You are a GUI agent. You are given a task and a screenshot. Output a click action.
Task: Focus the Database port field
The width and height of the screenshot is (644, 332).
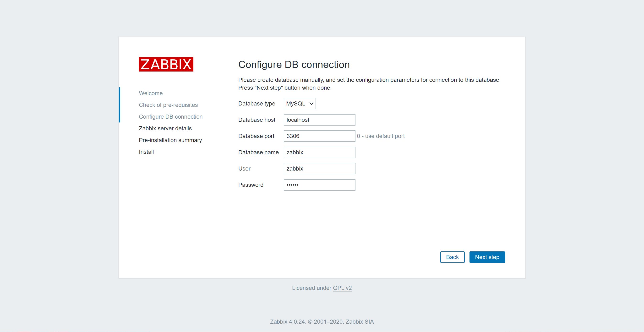[x=319, y=136]
